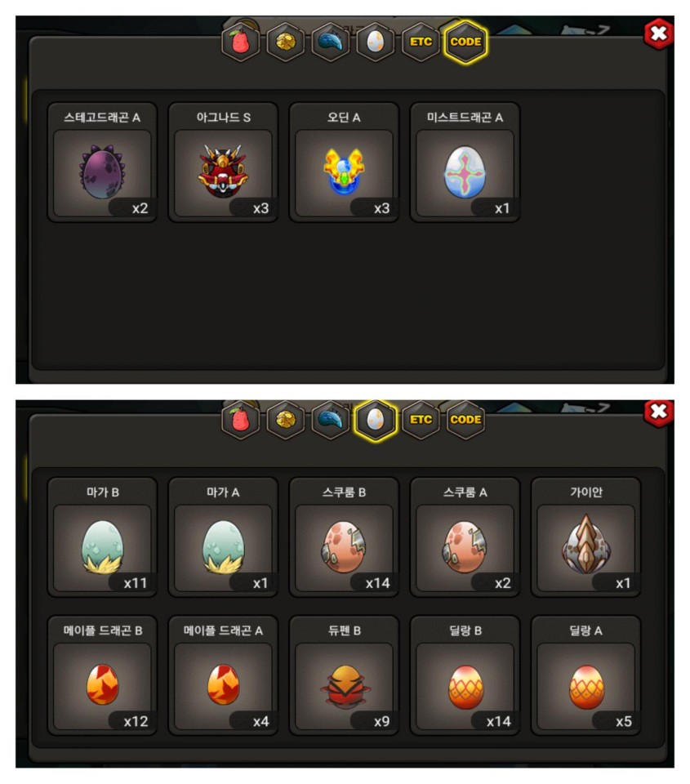690x784 pixels.
Task: Select the 아그나드 S item
Action: (x=223, y=163)
